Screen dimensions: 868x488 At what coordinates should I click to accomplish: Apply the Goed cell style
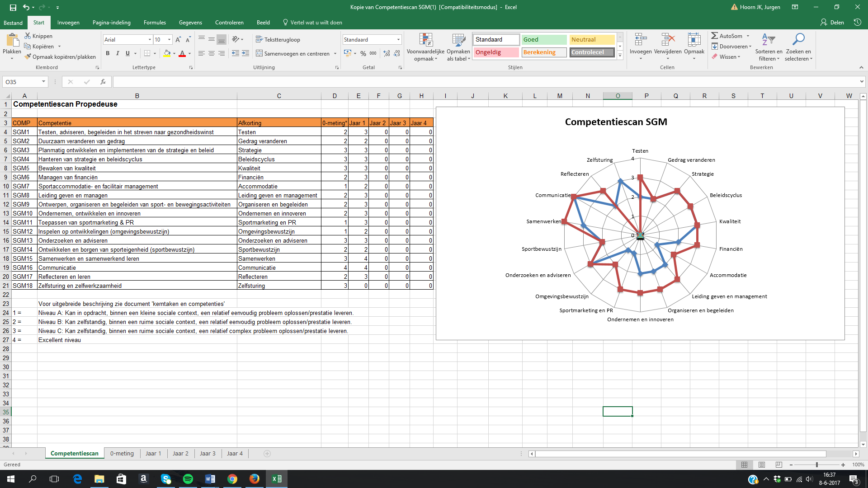pos(544,40)
